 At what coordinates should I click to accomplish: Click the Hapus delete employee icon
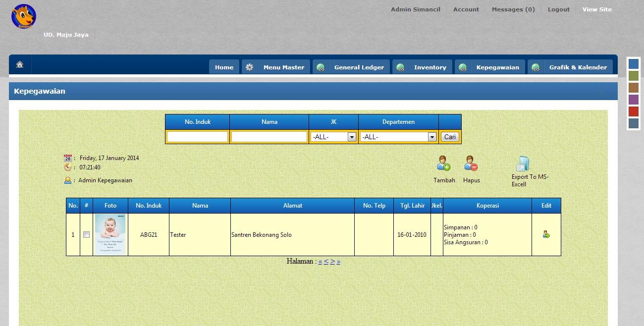[471, 164]
